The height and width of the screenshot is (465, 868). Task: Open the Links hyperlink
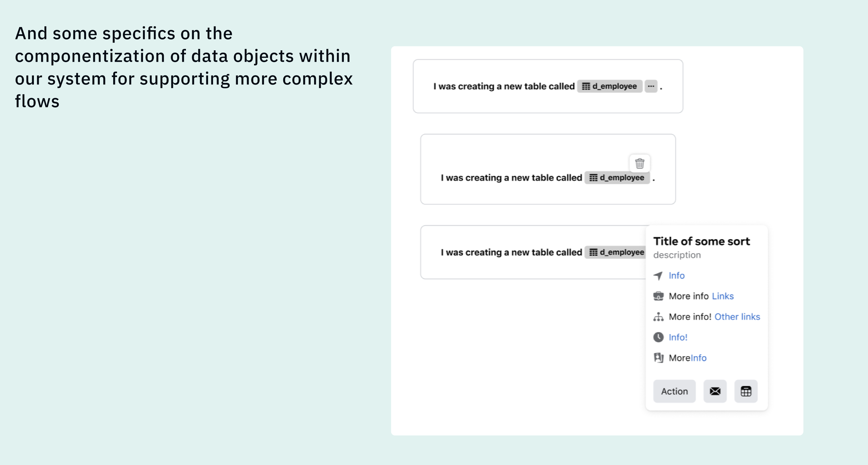723,296
